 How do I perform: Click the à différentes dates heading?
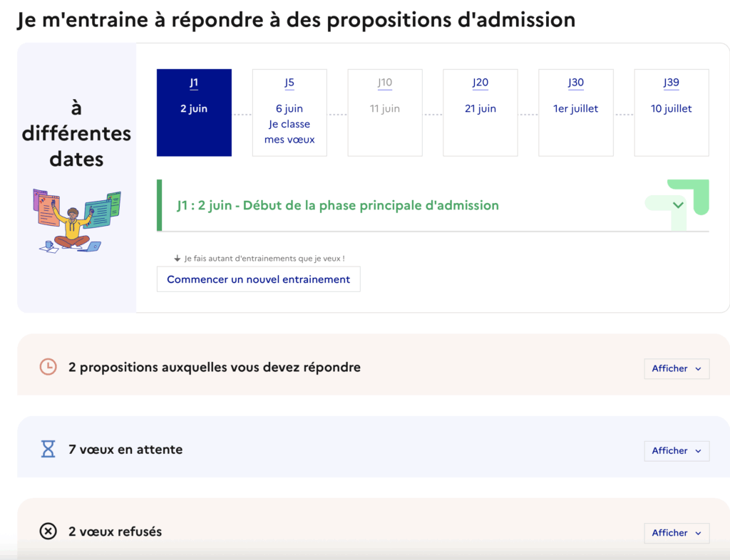pyautogui.click(x=76, y=133)
